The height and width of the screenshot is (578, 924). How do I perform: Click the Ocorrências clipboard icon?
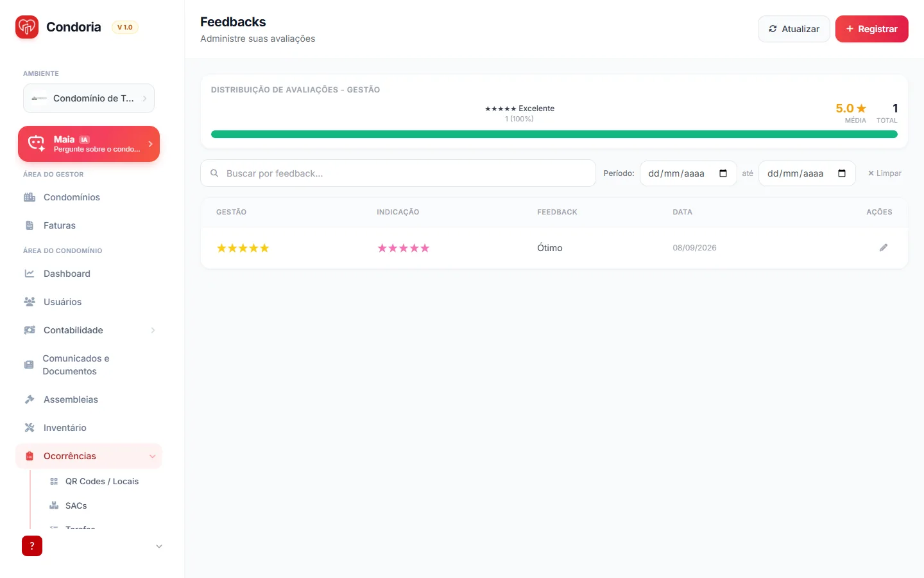tap(30, 456)
